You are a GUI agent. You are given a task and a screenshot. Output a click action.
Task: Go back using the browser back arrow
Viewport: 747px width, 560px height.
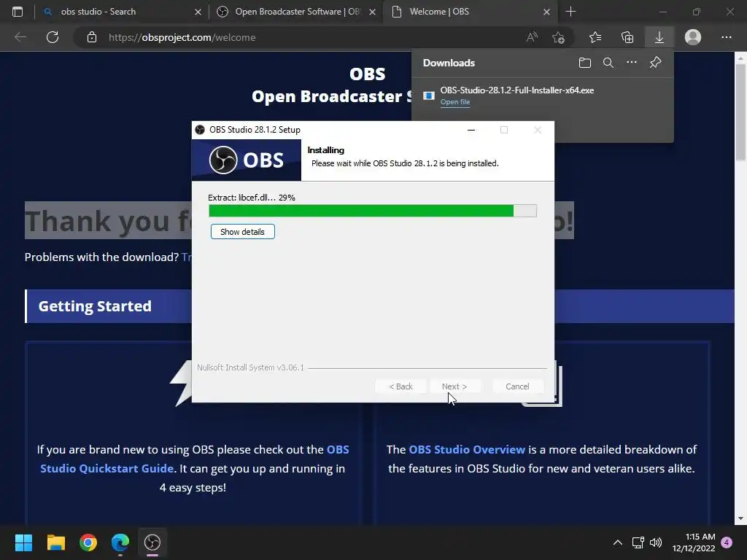[x=20, y=37]
